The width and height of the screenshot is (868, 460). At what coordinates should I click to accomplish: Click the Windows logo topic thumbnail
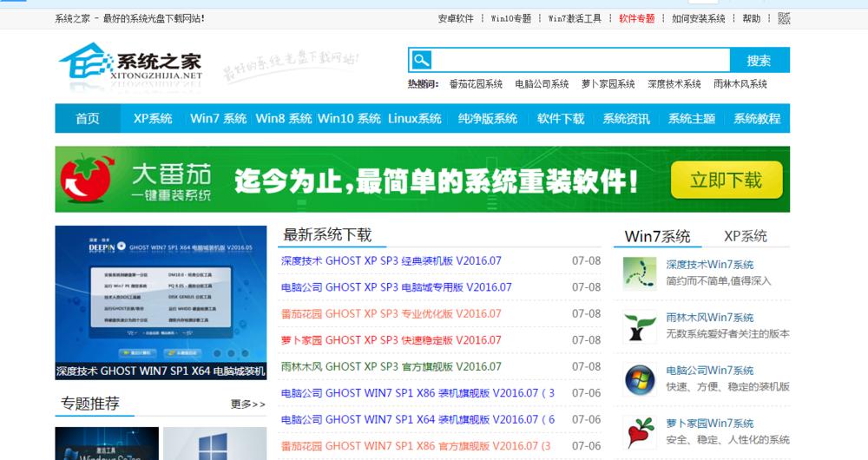[x=214, y=444]
